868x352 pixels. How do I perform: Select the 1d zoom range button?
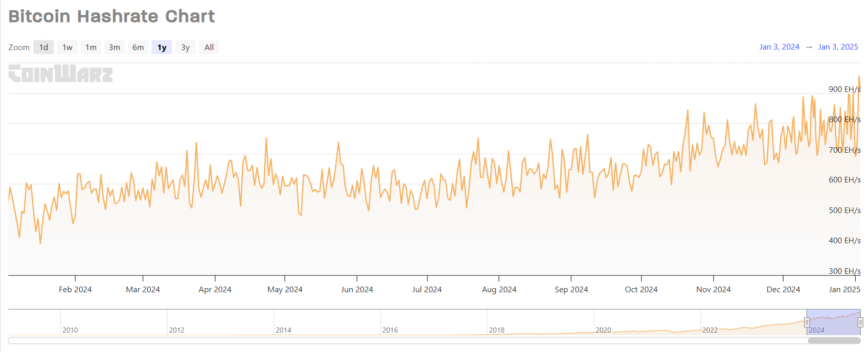[44, 48]
